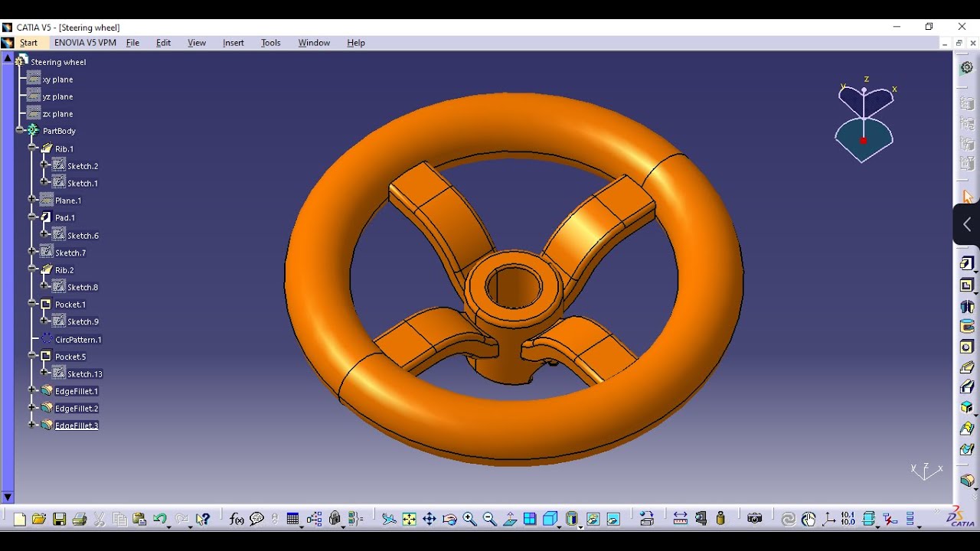Print using the printer icon
The width and height of the screenshot is (980, 551).
tap(80, 520)
